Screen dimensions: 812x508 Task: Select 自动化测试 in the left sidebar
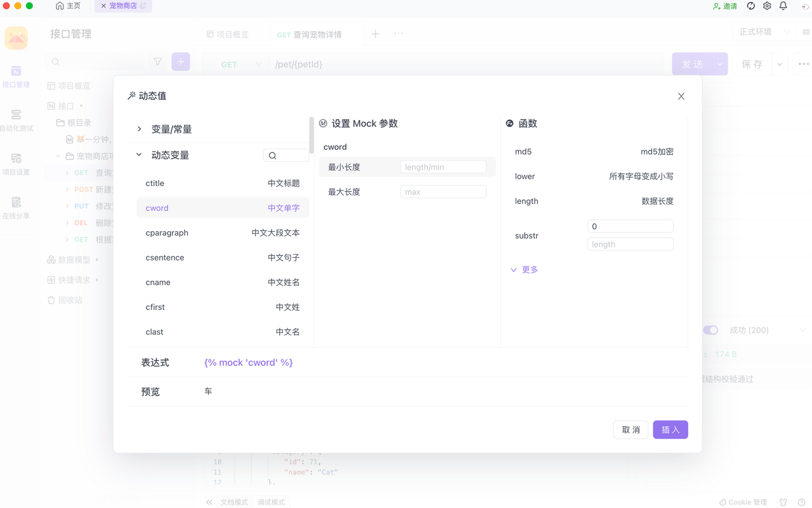[16, 121]
